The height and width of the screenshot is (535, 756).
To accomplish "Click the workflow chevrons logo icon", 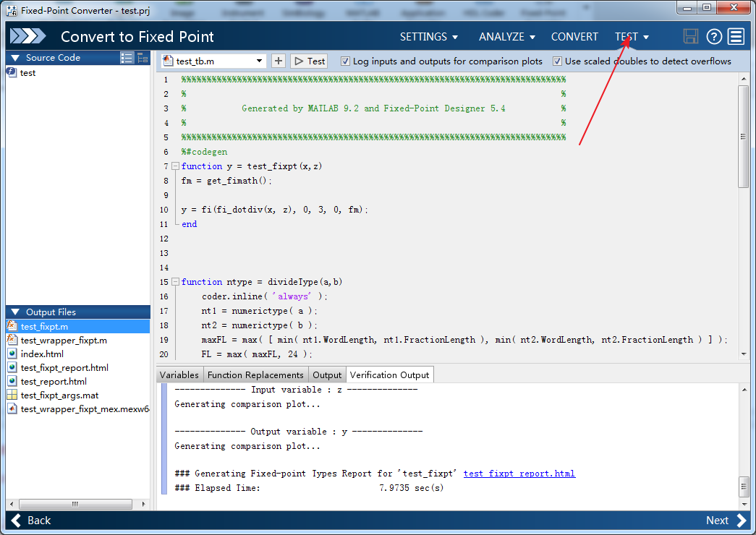I will coord(28,36).
